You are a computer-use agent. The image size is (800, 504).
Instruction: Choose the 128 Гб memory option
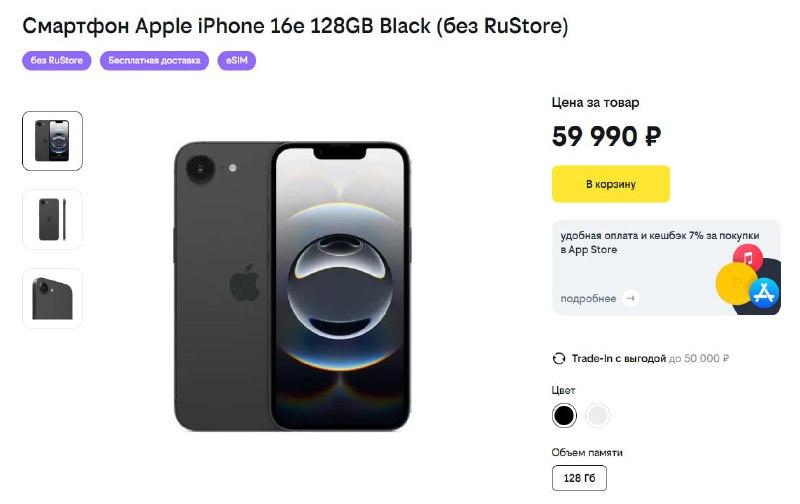tap(579, 478)
